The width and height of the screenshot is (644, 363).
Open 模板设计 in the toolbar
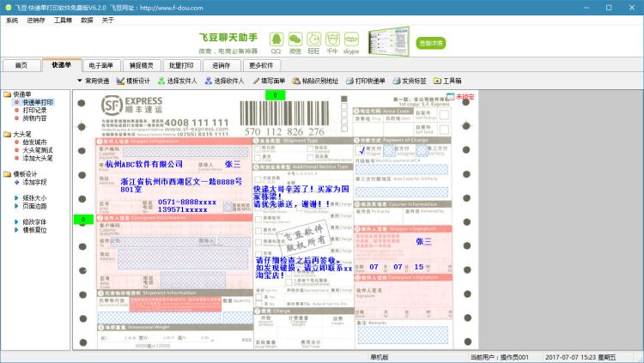(133, 81)
